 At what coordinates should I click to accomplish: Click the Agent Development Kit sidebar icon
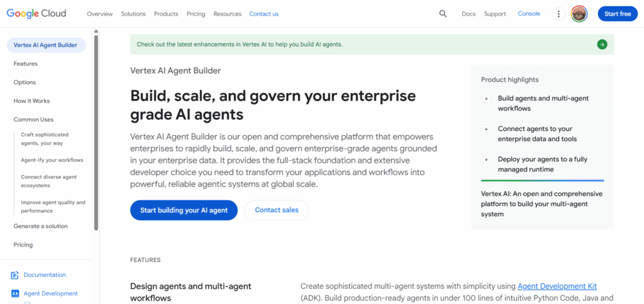(x=15, y=293)
